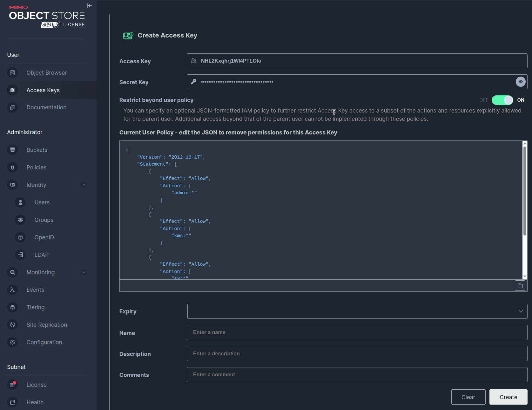Screen dimensions: 532x410
Task: Collapse the Identity menu chevron
Action: (84, 185)
